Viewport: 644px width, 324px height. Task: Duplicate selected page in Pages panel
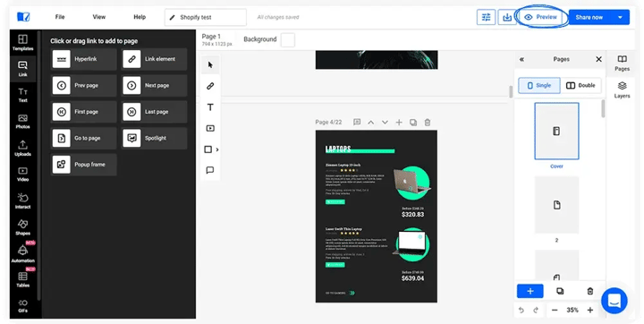[560, 291]
